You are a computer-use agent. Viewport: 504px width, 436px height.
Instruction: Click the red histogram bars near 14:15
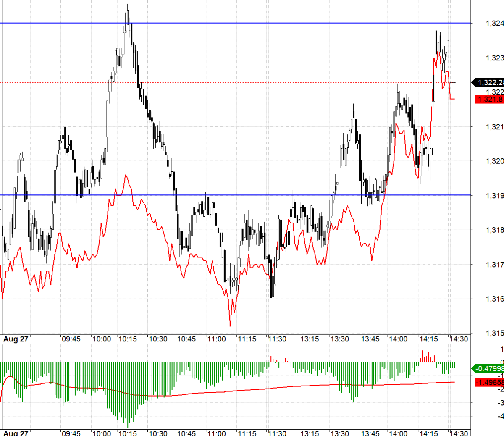(x=428, y=357)
